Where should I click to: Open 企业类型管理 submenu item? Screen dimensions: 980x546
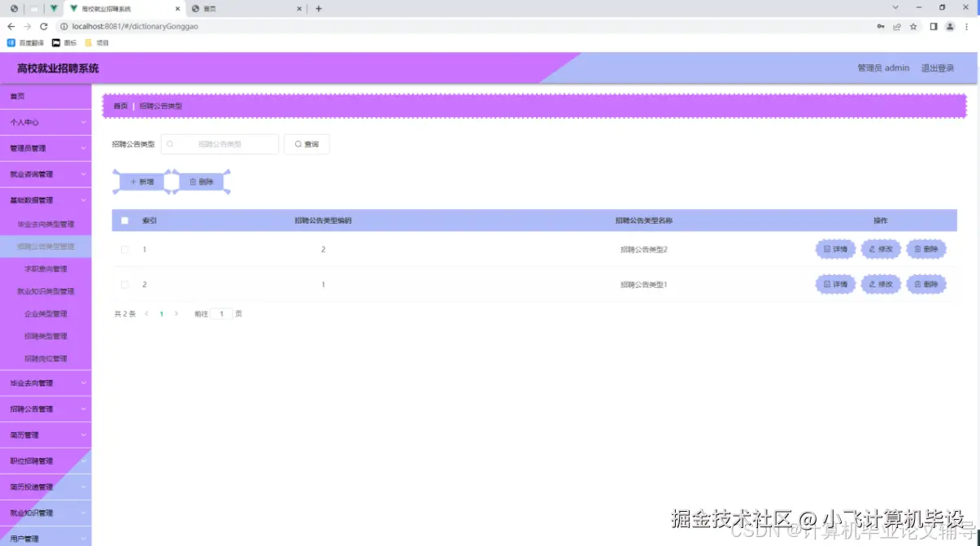(x=46, y=313)
